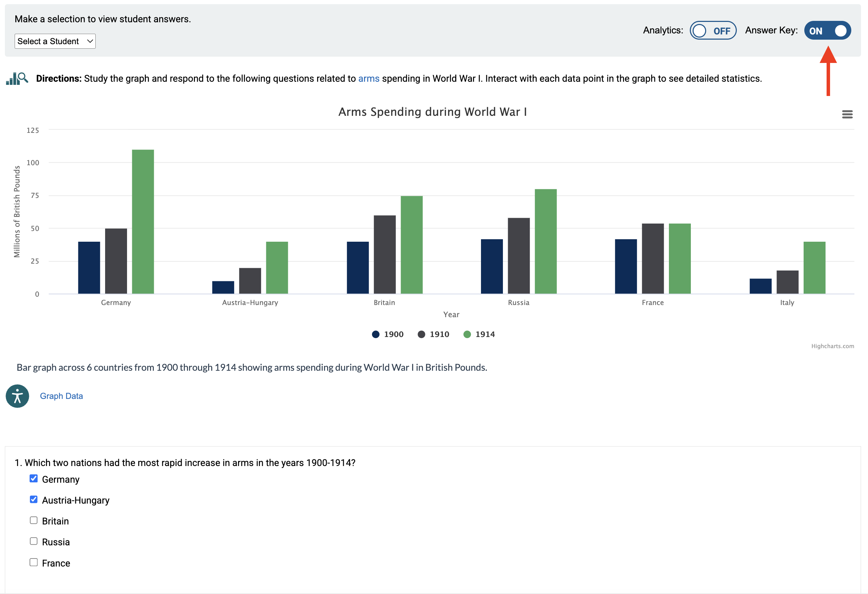This screenshot has height=594, width=868.
Task: Click Britain's 1910 gray bar
Action: pyautogui.click(x=385, y=255)
